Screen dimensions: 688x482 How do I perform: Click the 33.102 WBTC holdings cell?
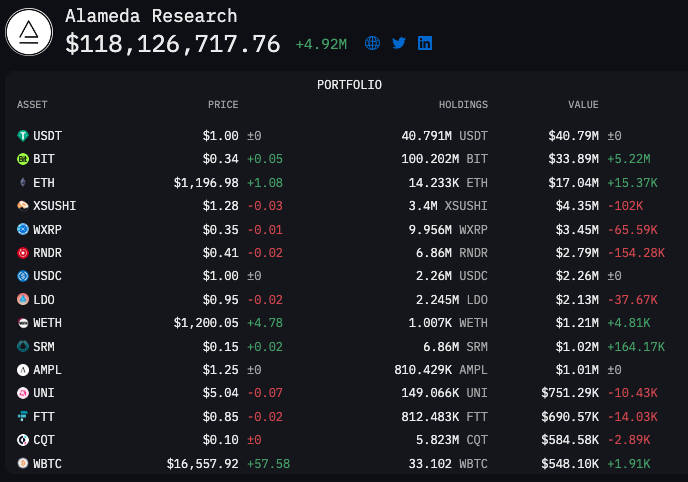(448, 464)
